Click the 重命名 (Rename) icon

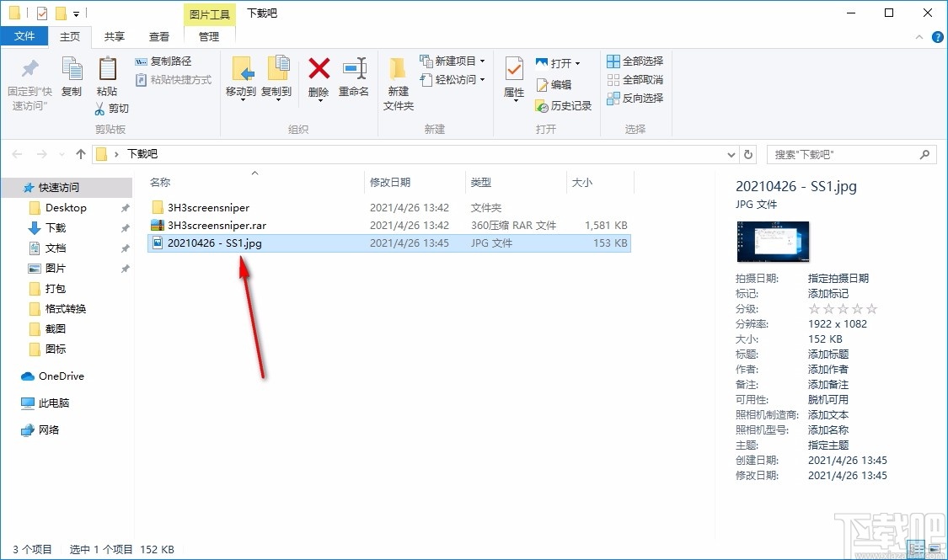(x=355, y=80)
